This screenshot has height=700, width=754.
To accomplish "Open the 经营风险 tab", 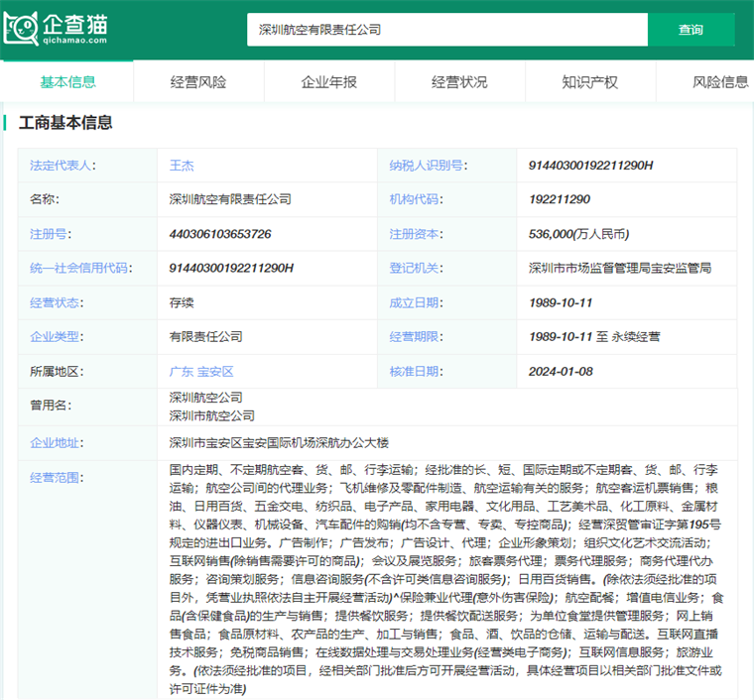I will (198, 82).
